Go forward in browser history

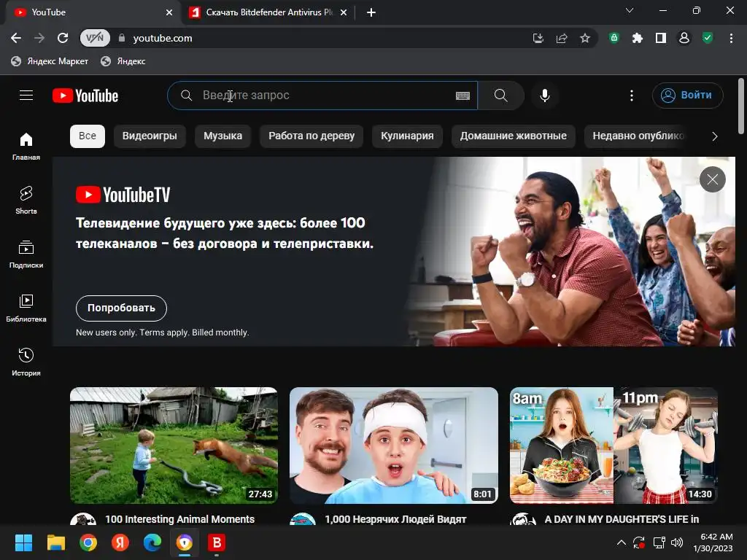[x=39, y=38]
